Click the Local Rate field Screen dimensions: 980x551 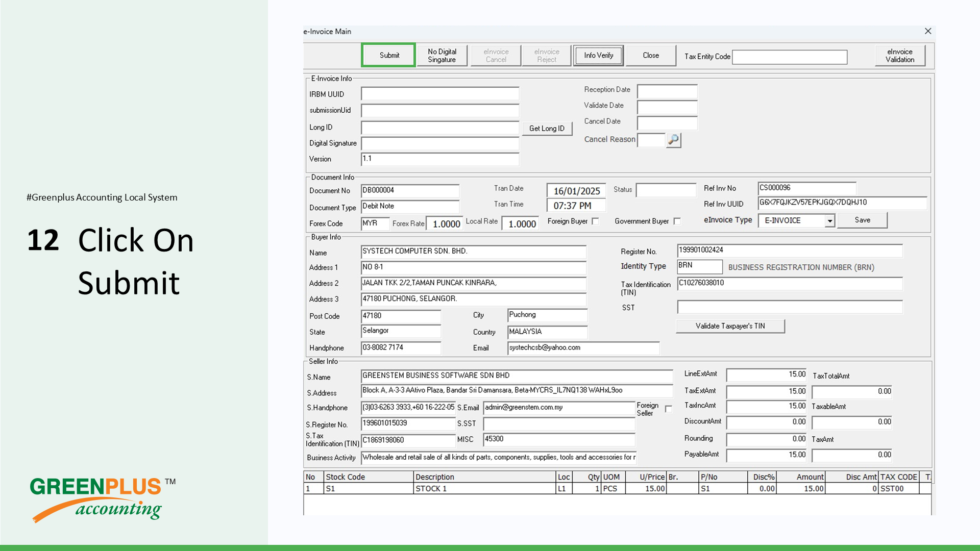tap(520, 223)
